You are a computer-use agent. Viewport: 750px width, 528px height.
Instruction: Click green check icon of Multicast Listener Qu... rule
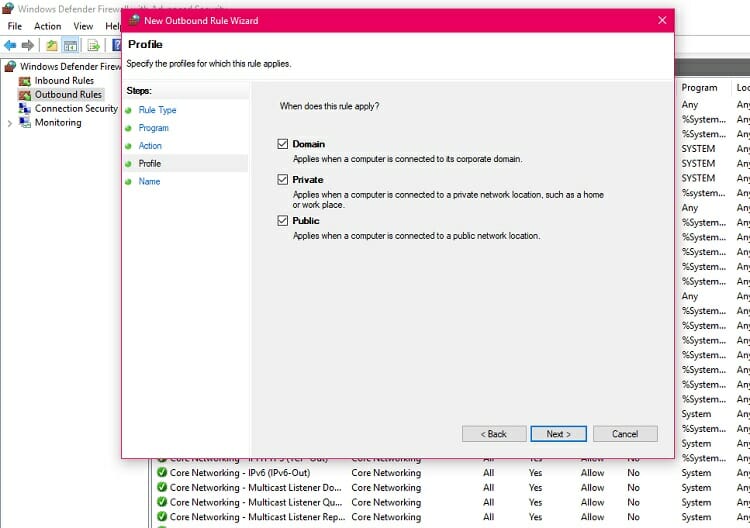(162, 502)
